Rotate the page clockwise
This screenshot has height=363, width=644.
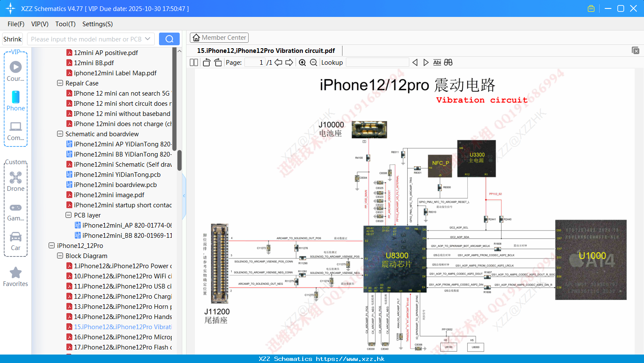(218, 63)
